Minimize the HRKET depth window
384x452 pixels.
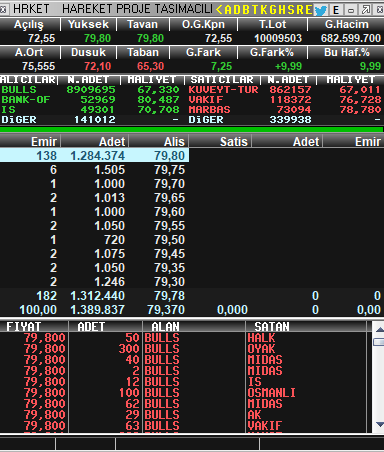tap(351, 10)
